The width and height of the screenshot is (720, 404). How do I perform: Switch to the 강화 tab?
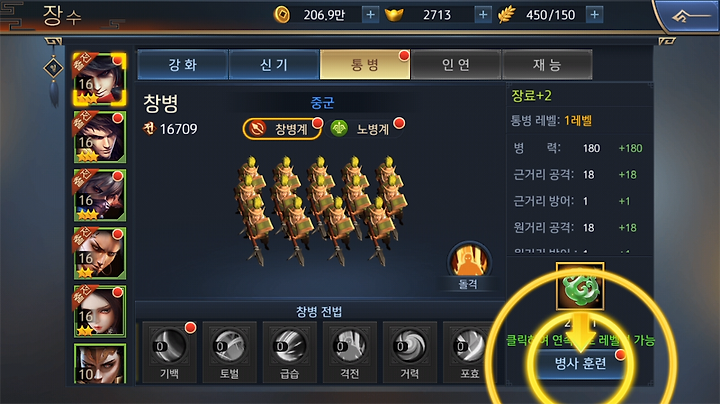click(x=182, y=65)
